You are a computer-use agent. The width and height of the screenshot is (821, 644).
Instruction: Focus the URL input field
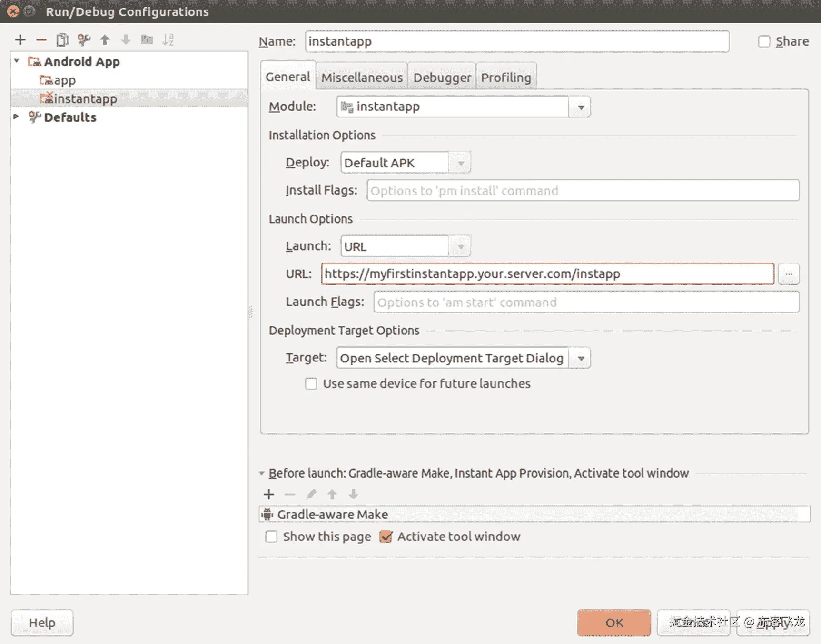click(x=547, y=274)
